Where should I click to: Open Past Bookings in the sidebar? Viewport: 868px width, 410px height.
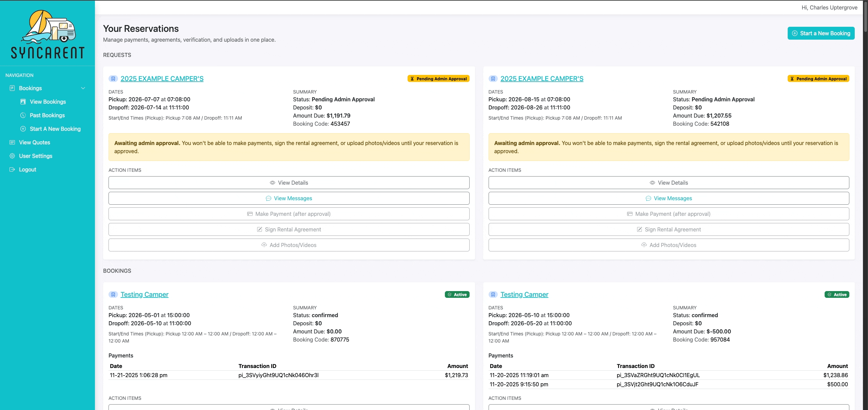[47, 115]
